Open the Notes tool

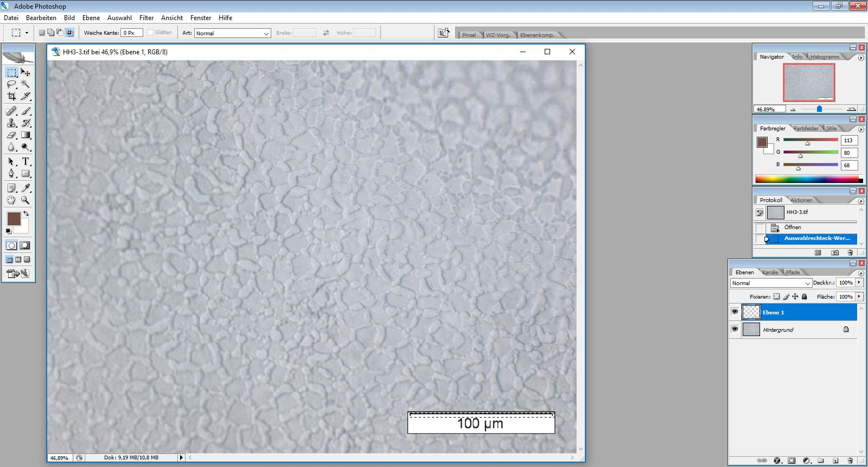pyautogui.click(x=11, y=188)
